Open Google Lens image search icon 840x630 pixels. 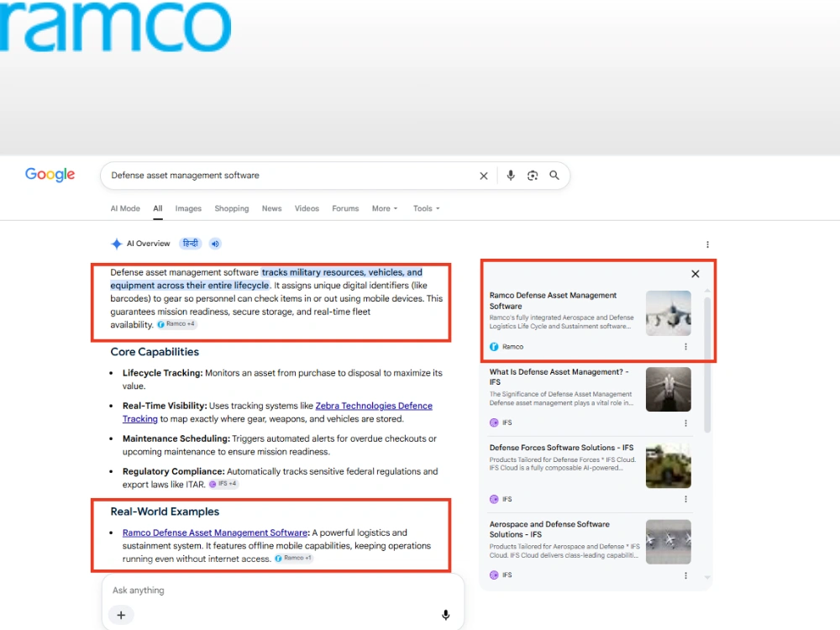(x=532, y=176)
